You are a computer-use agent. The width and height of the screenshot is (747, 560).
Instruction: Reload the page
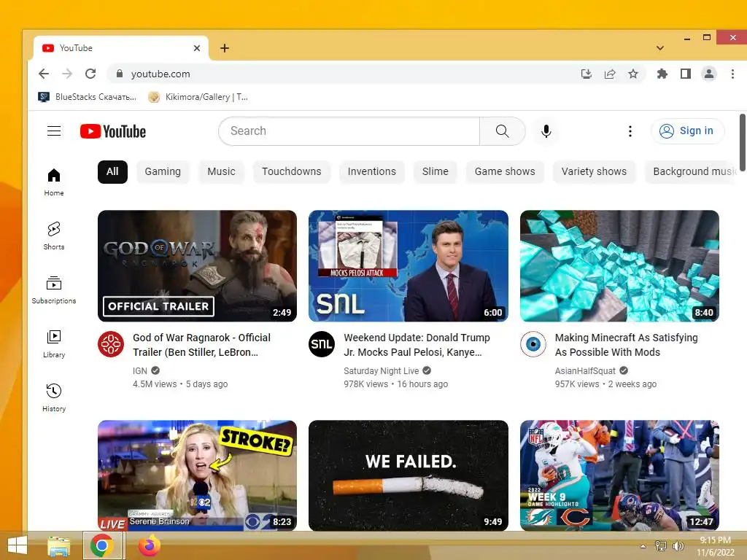90,74
